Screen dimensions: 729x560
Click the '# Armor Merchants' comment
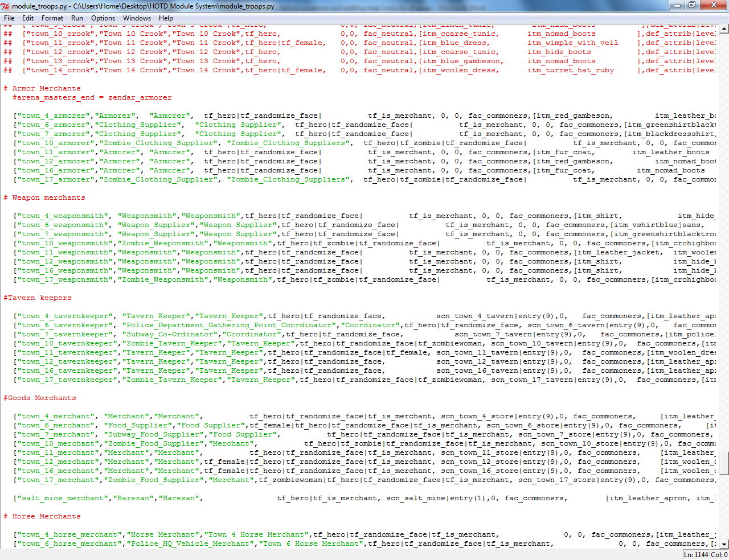point(42,88)
